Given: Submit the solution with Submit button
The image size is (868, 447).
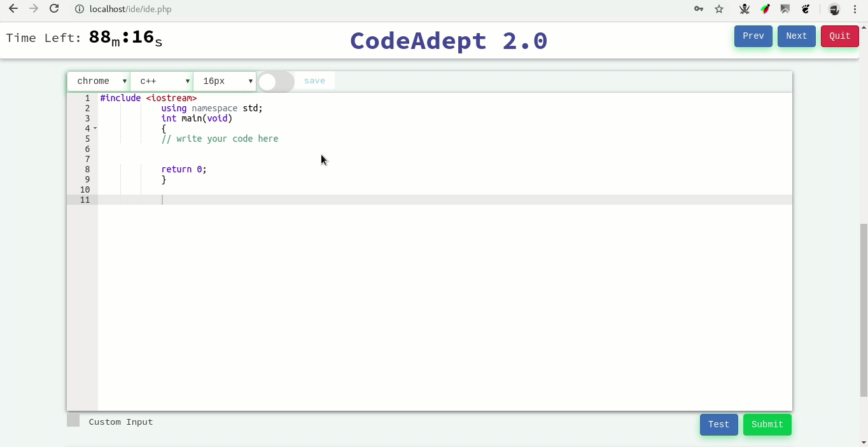Looking at the screenshot, I should point(767,425).
